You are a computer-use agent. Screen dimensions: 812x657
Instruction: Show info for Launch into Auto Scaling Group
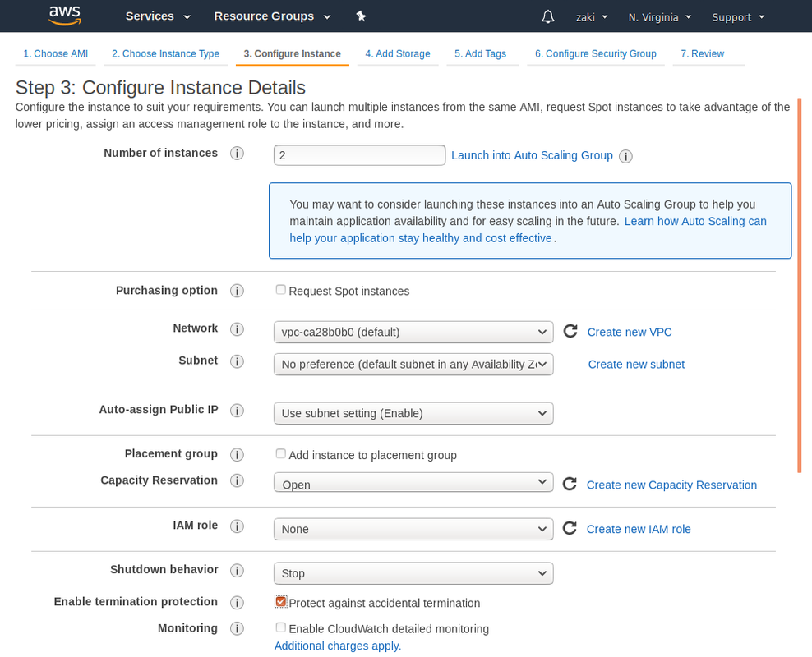(x=625, y=156)
